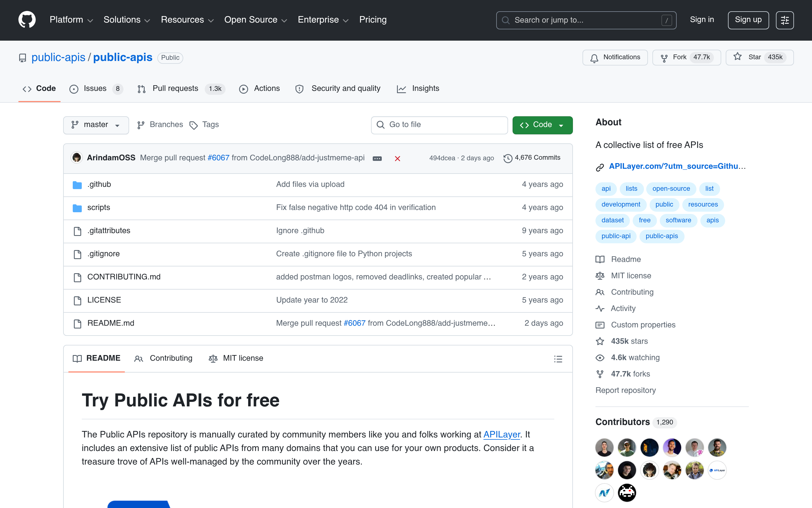Open the 4,676 Commits link
Image resolution: width=812 pixels, height=508 pixels.
[x=532, y=158]
